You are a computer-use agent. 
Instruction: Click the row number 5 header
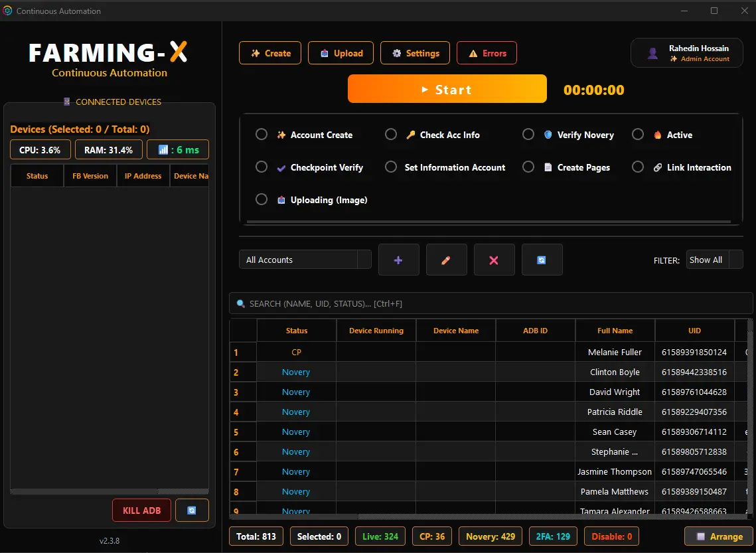pos(243,432)
